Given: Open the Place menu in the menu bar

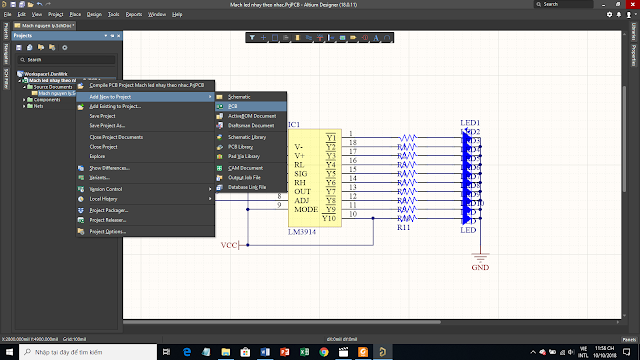Looking at the screenshot, I should (75, 14).
